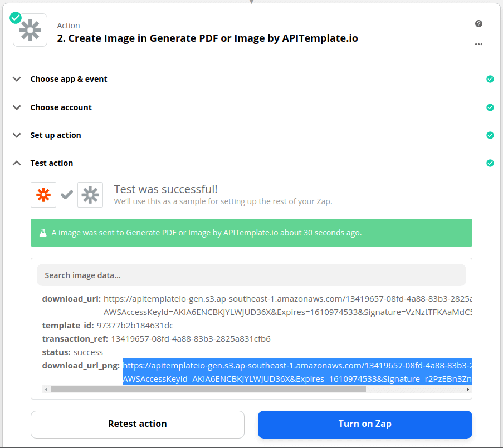This screenshot has width=503, height=448.
Task: Click green check on Set up action row
Action: click(x=490, y=135)
